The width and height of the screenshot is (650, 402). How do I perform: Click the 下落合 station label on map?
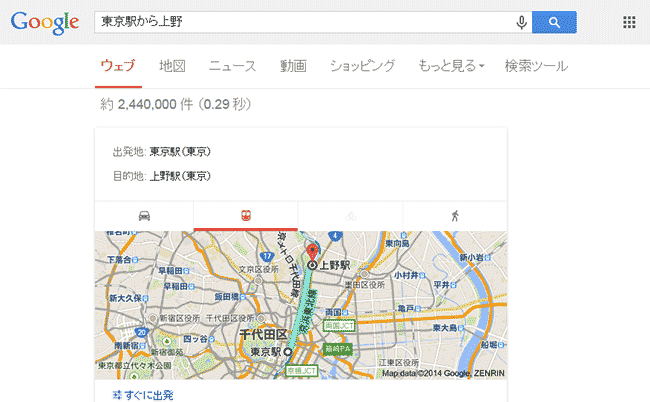tap(119, 259)
